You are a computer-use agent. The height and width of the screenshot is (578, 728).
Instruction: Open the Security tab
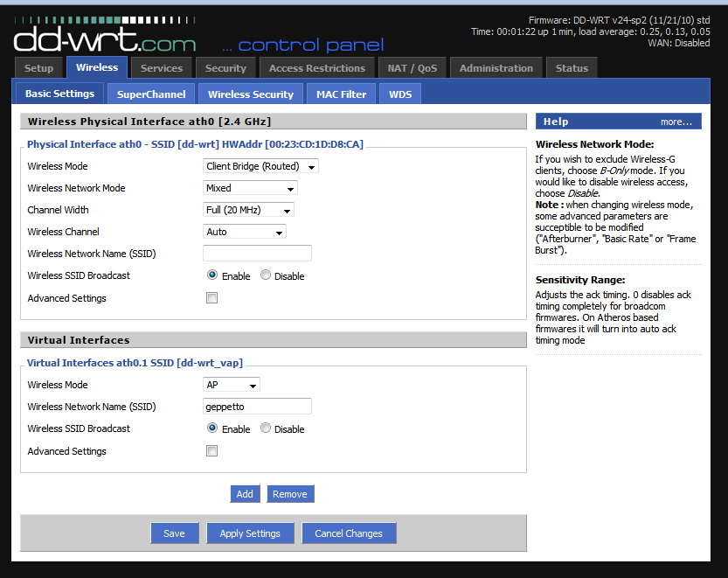pos(225,68)
